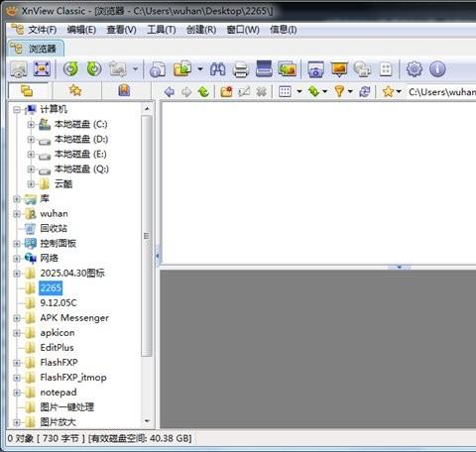Image resolution: width=476 pixels, height=452 pixels.
Task: Open the 文件(F) menu
Action: point(42,30)
